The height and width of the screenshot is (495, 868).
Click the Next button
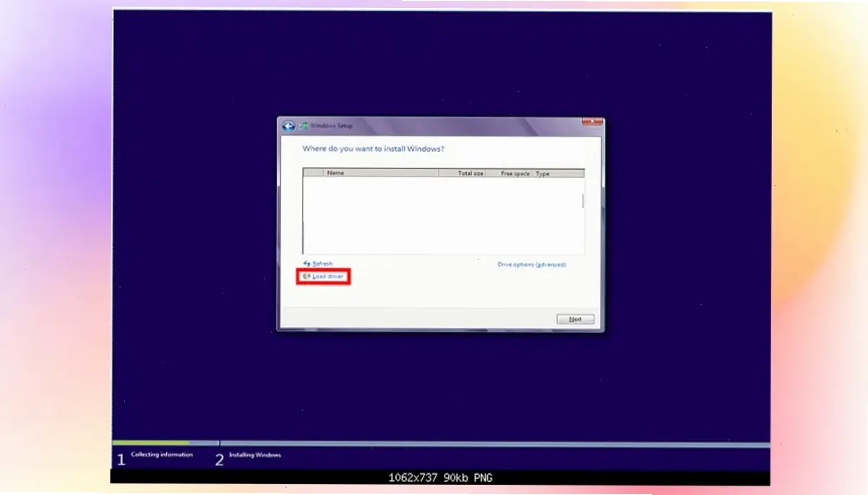click(x=575, y=319)
